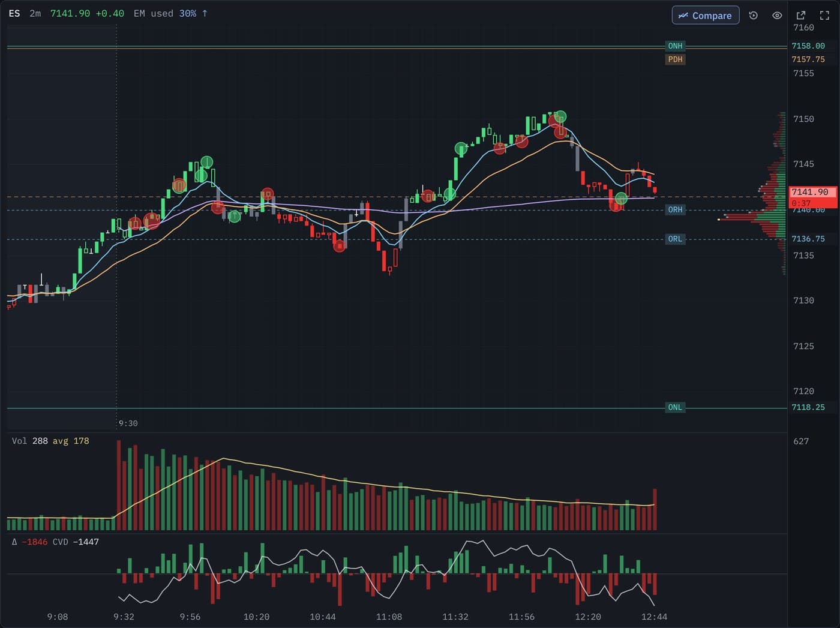Click the 7120 price axis label
The image size is (840, 628).
pos(803,391)
